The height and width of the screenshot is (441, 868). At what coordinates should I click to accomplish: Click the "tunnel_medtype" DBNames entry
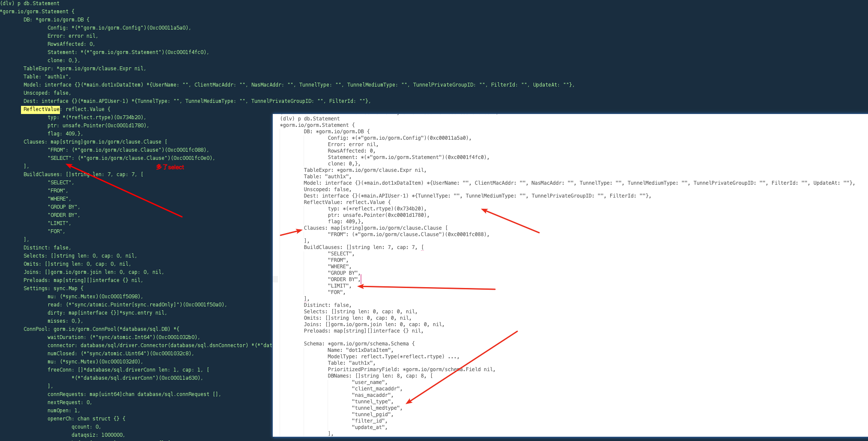tap(377, 408)
